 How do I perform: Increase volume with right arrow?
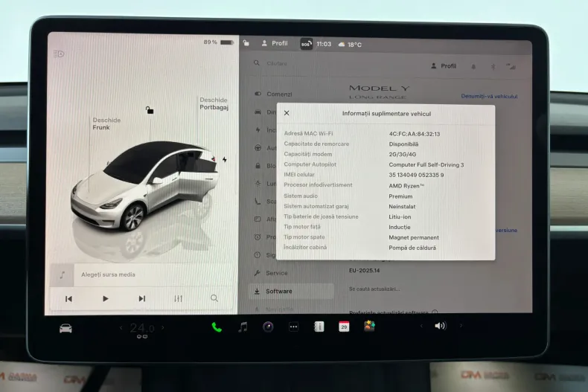[461, 326]
